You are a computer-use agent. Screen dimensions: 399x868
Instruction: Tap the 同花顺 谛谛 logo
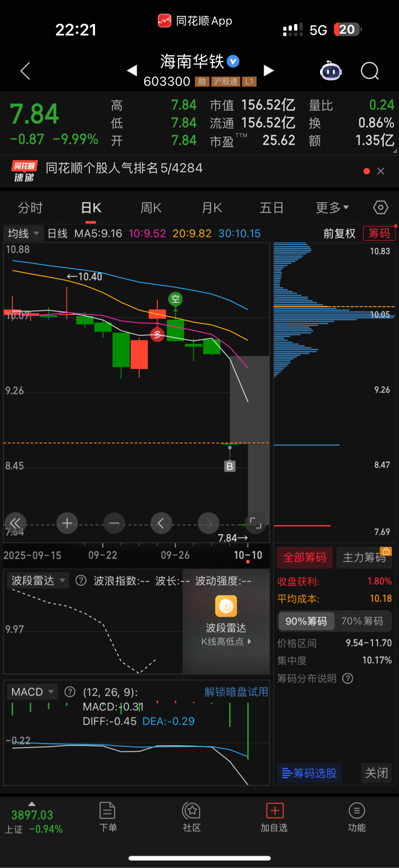pyautogui.click(x=24, y=171)
